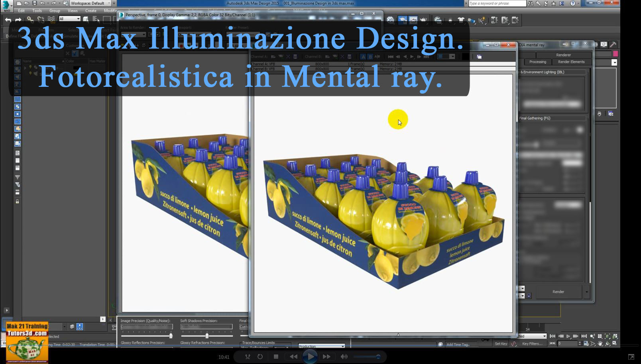Click Select by Name tool
Image resolution: width=641 pixels, height=364 pixels.
point(96,20)
